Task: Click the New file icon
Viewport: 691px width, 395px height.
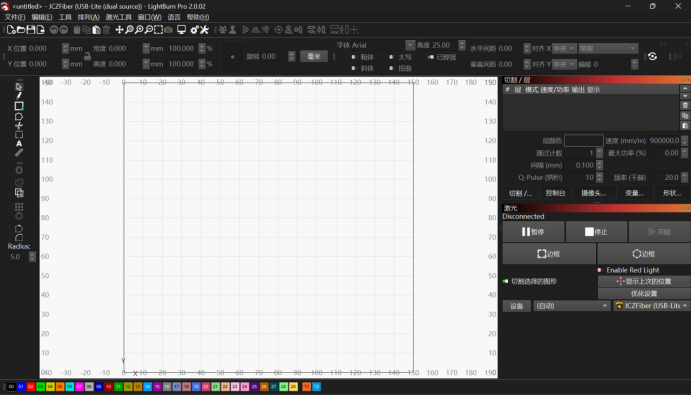Action: pyautogui.click(x=11, y=30)
